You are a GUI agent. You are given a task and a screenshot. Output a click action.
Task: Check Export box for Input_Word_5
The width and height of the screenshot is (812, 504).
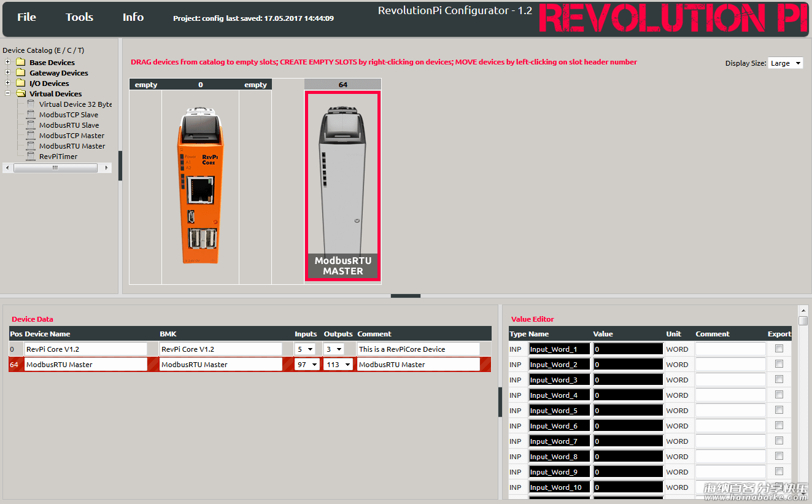click(779, 409)
